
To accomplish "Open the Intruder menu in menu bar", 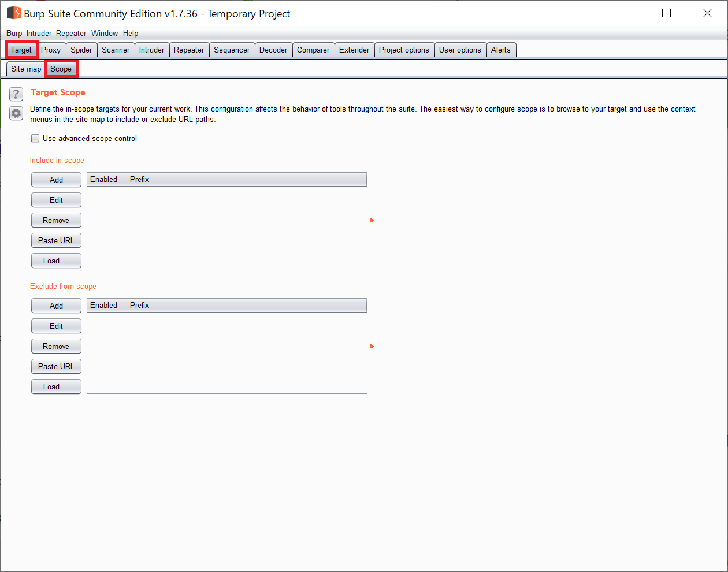I will tap(39, 33).
